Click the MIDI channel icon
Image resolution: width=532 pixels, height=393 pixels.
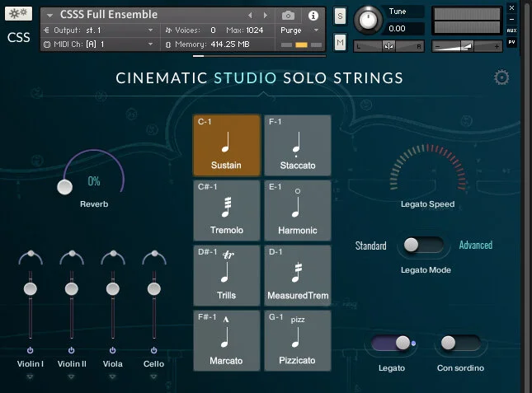(47, 44)
